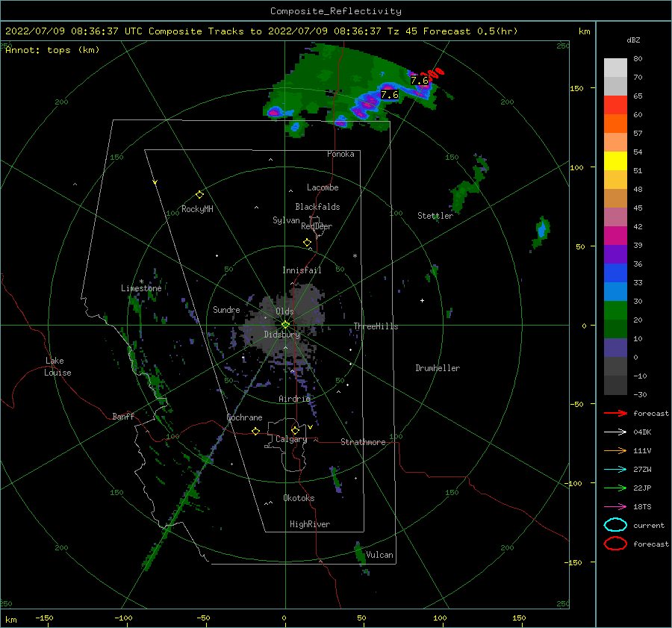Click the Lacombe town label

pyautogui.click(x=323, y=187)
